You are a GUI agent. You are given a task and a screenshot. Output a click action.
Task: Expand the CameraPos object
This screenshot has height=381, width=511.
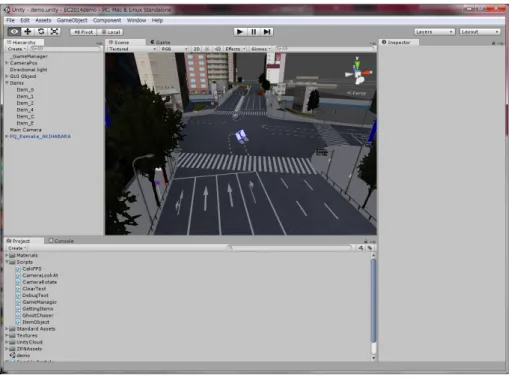(7, 63)
